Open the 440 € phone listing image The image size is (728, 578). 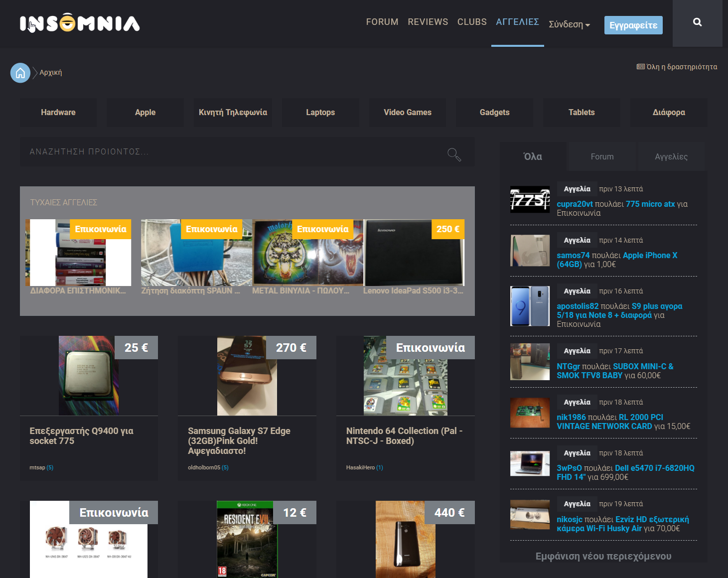406,539
